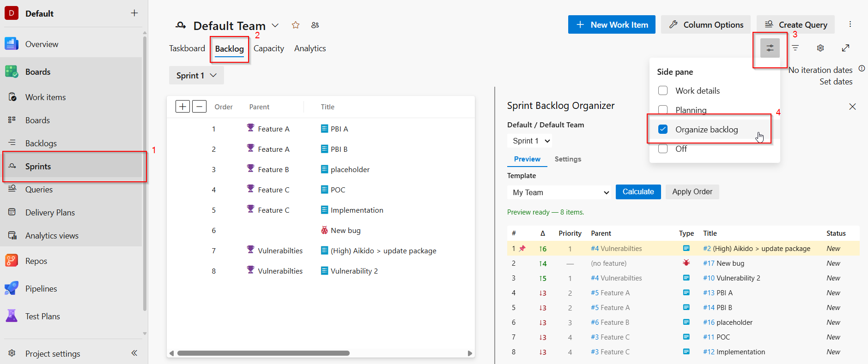Open #4 Vulnerabilties parent in row 1

click(x=616, y=248)
